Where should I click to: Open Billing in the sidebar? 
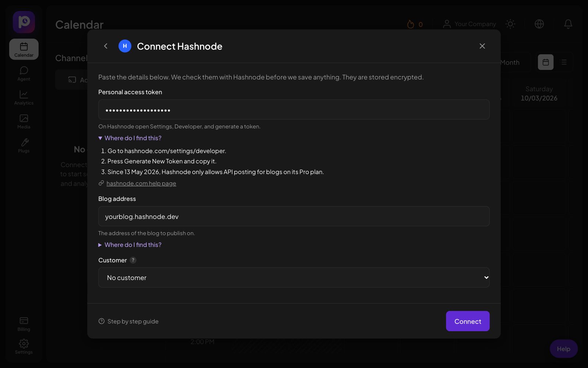[24, 324]
